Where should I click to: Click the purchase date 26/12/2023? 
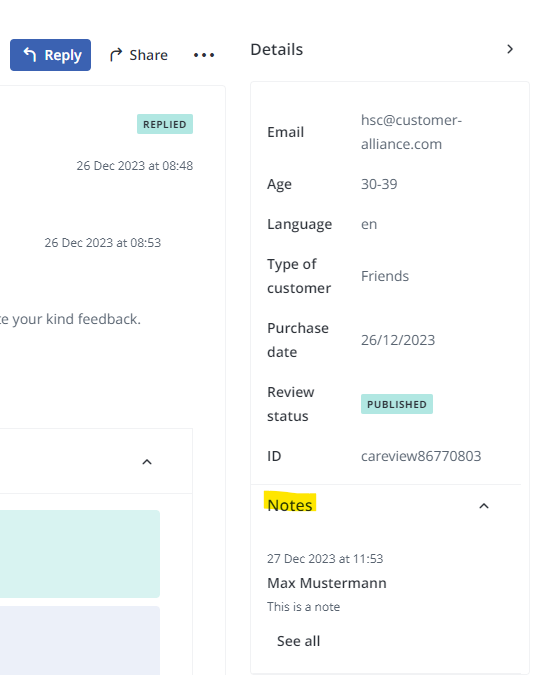[398, 340]
